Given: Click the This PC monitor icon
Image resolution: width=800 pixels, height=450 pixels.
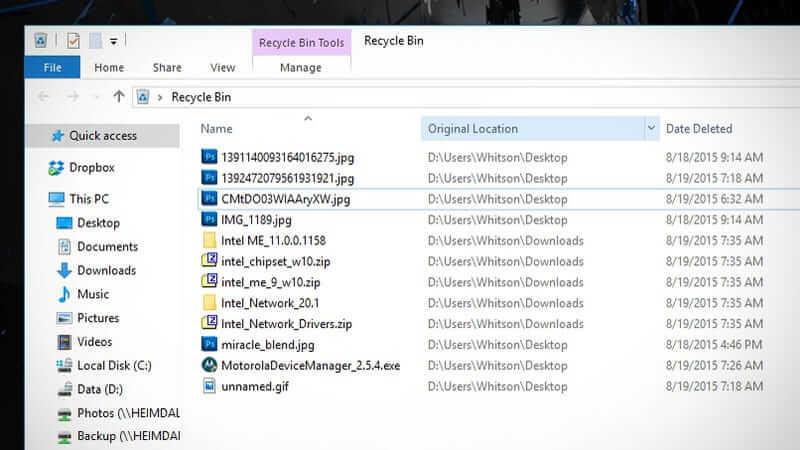Looking at the screenshot, I should pyautogui.click(x=57, y=199).
